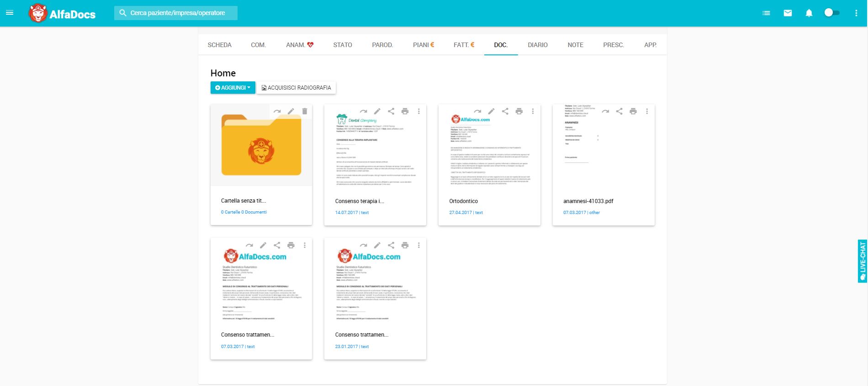Open the notifications bell
The image size is (868, 386).
coord(809,13)
